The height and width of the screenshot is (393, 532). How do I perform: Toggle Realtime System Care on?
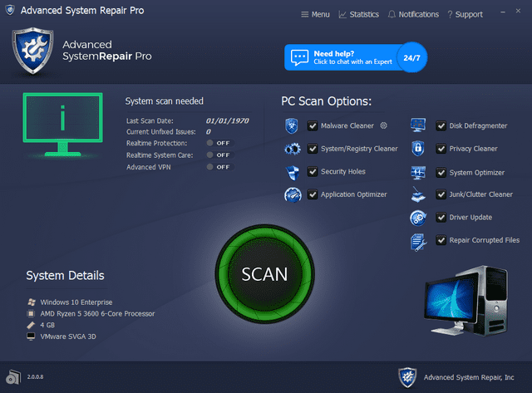pos(221,155)
